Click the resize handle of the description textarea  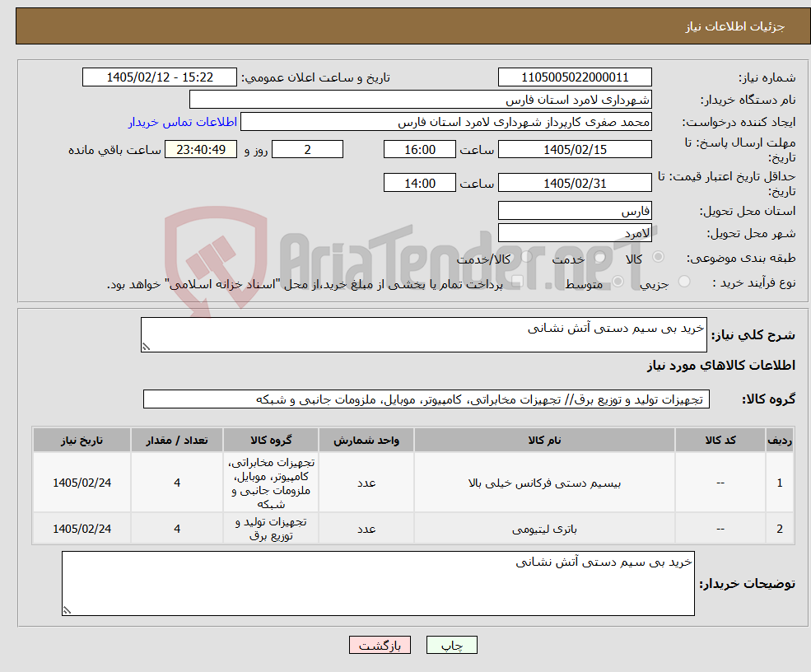click(146, 348)
